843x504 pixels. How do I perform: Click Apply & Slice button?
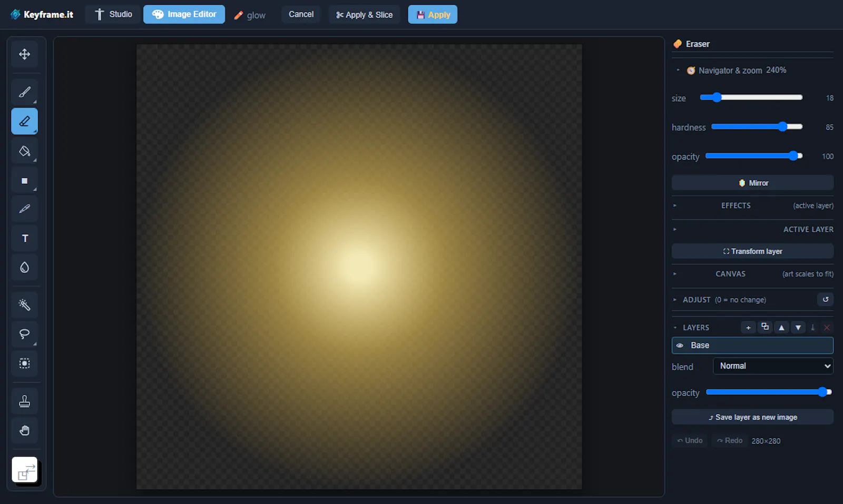364,15
